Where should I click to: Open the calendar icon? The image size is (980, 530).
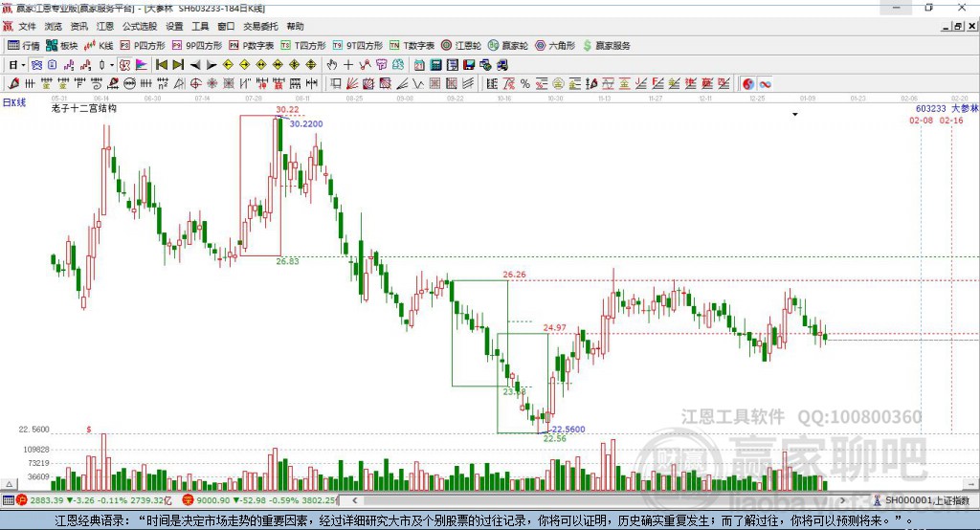pyautogui.click(x=419, y=65)
